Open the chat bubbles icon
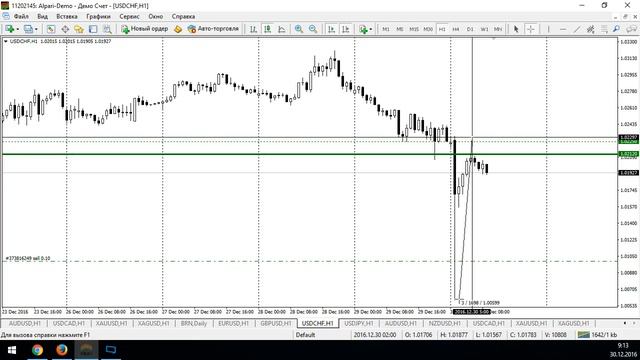 point(632,29)
